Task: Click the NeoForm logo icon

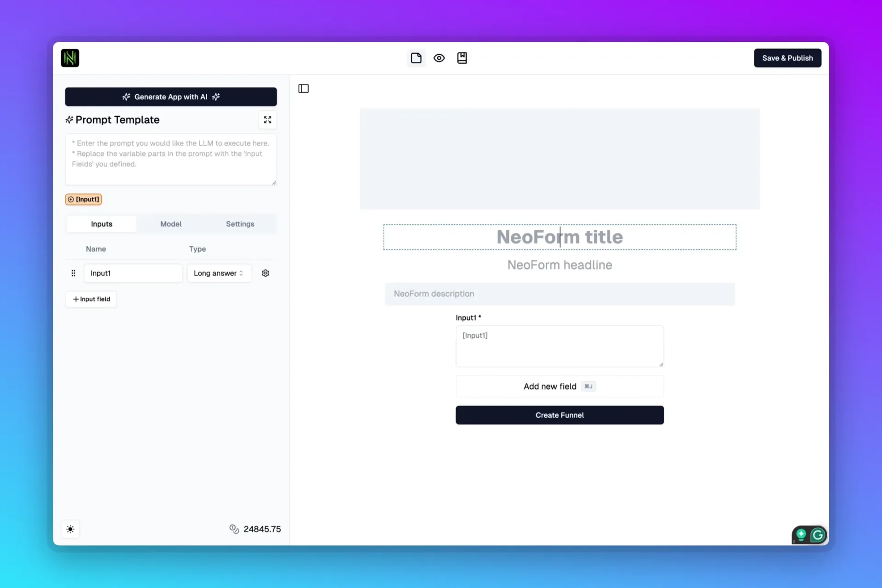Action: [x=70, y=58]
